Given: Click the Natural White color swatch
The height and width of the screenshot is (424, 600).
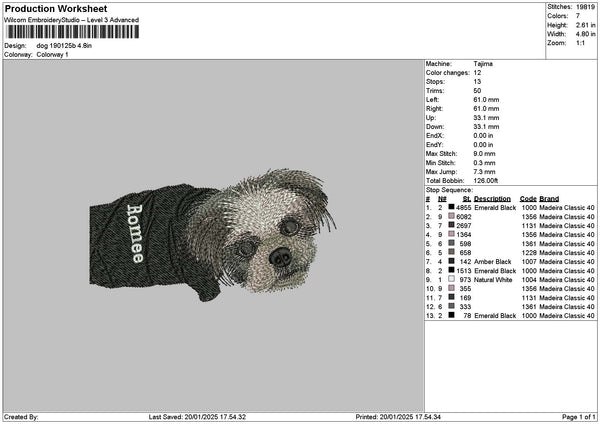Looking at the screenshot, I should (x=452, y=279).
